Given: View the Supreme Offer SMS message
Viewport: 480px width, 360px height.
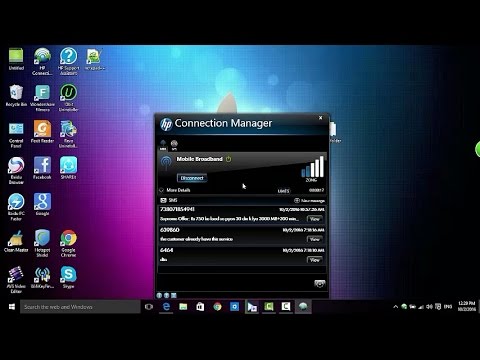Looking at the screenshot, I should pyautogui.click(x=314, y=219).
